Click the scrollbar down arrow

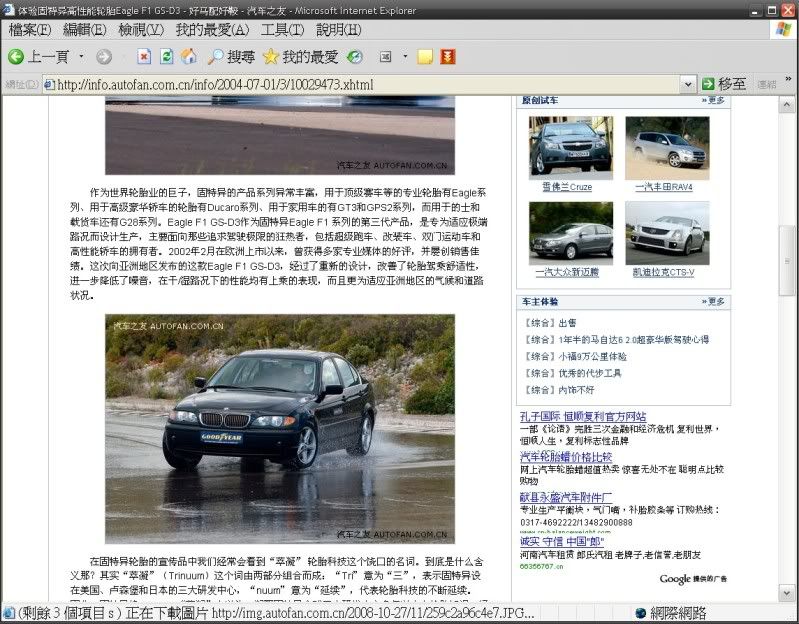pos(786,593)
